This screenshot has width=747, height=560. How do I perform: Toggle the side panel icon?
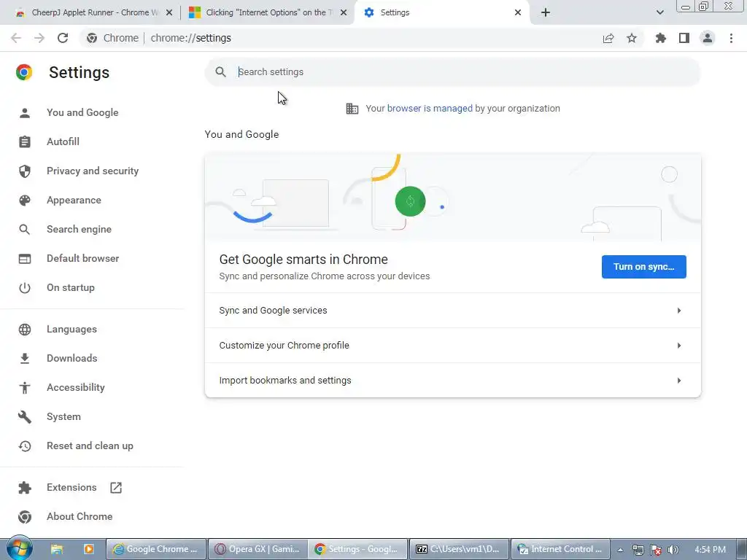(684, 38)
